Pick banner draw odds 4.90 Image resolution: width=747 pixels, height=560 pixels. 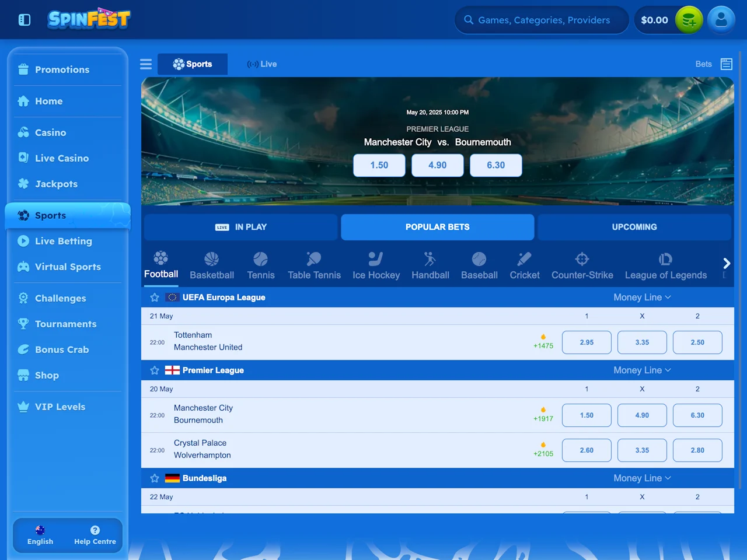pyautogui.click(x=438, y=165)
